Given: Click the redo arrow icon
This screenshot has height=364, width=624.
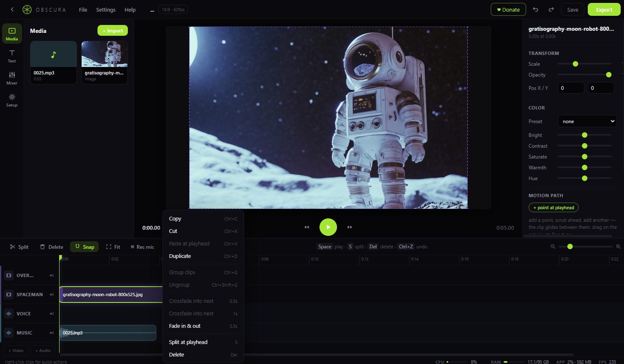Looking at the screenshot, I should 551,10.
